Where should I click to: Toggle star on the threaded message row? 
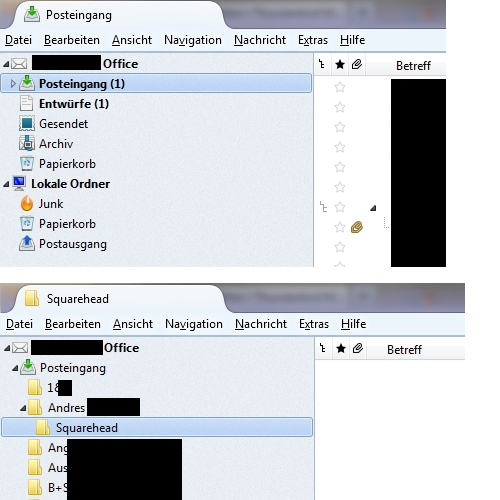[340, 207]
